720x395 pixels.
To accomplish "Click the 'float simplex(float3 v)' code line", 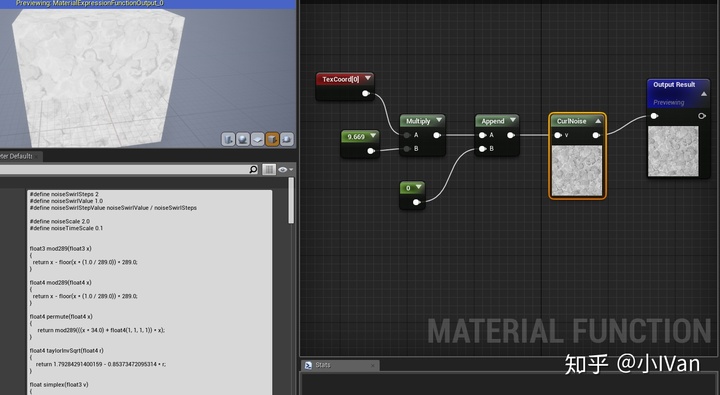I will pyautogui.click(x=59, y=384).
